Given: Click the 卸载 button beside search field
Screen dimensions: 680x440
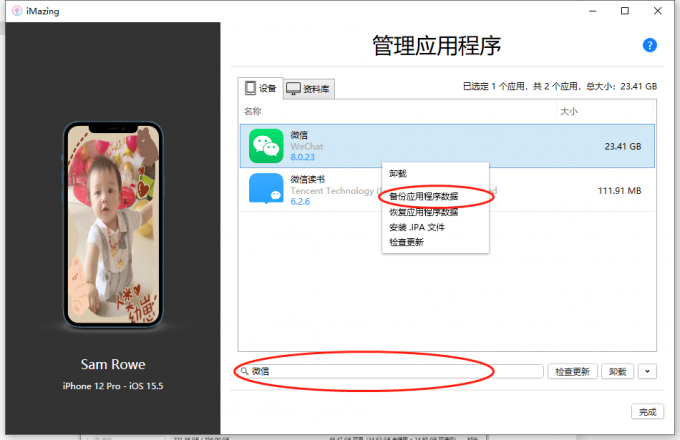Looking at the screenshot, I should click(617, 372).
